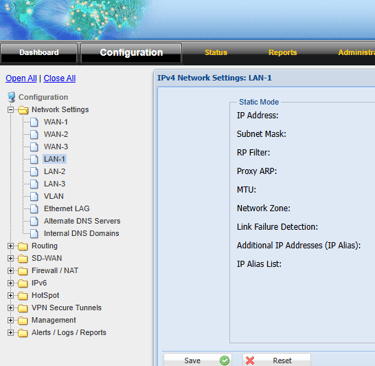375x366 pixels.
Task: Click the Routing folder icon
Action: point(23,246)
